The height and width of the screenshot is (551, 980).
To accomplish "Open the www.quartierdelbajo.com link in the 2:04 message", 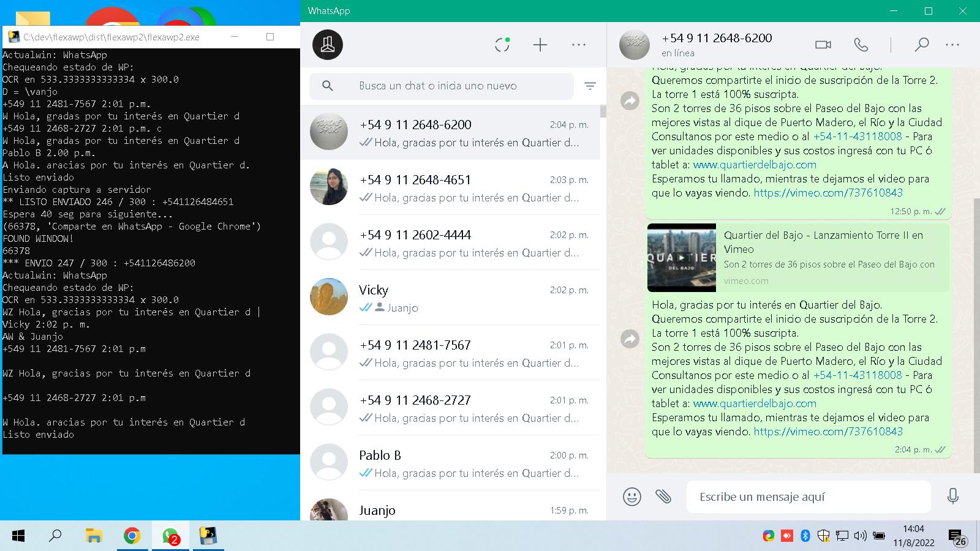I will tap(755, 403).
